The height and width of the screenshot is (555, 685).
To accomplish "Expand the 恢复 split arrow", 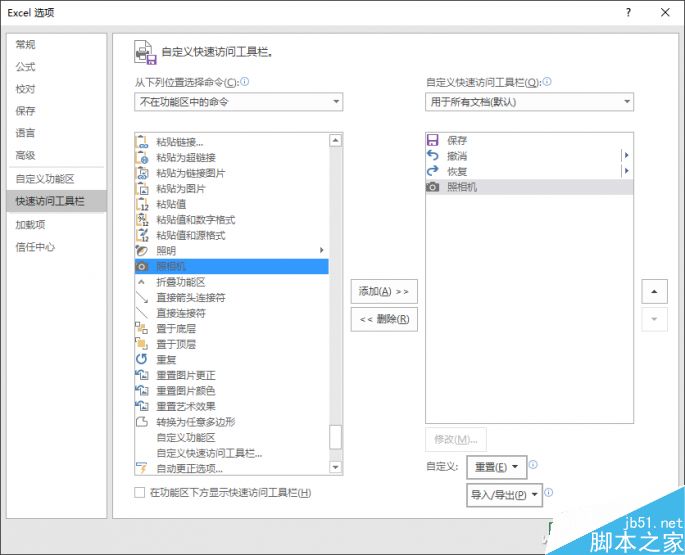I will pos(626,171).
